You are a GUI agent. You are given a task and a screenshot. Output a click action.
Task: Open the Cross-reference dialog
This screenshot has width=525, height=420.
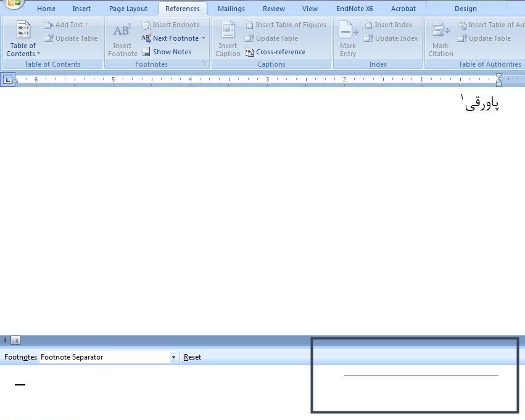click(x=250, y=52)
